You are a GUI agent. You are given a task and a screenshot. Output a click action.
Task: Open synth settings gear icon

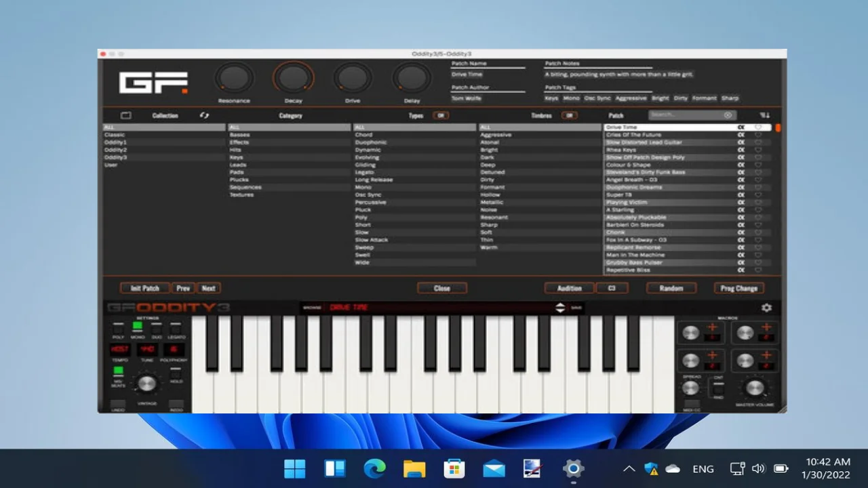(766, 308)
